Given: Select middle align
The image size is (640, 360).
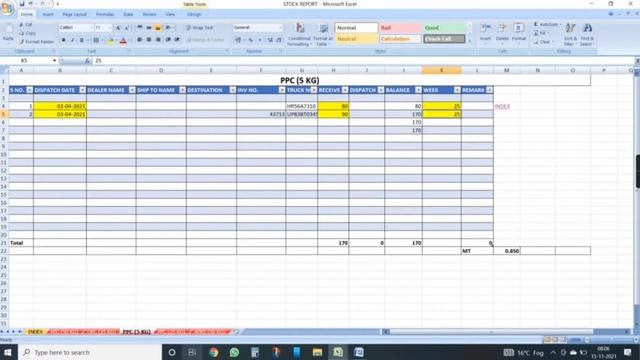Looking at the screenshot, I should pyautogui.click(x=149, y=28).
